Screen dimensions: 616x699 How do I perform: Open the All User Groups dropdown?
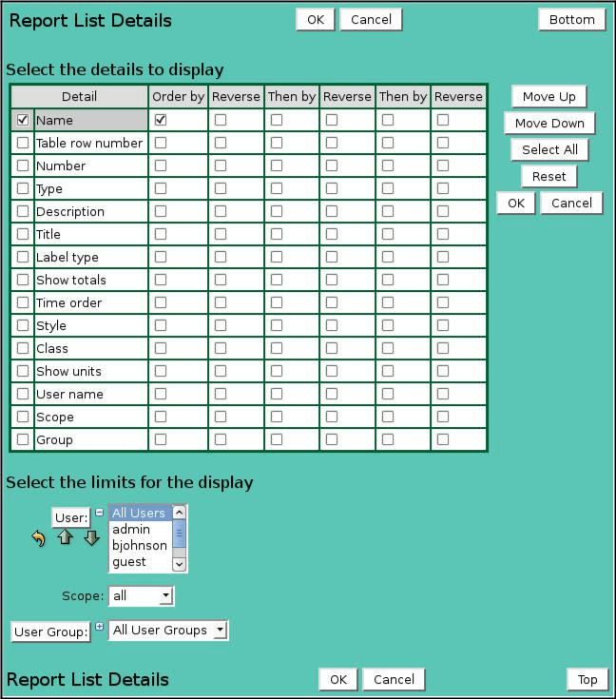[x=168, y=631]
